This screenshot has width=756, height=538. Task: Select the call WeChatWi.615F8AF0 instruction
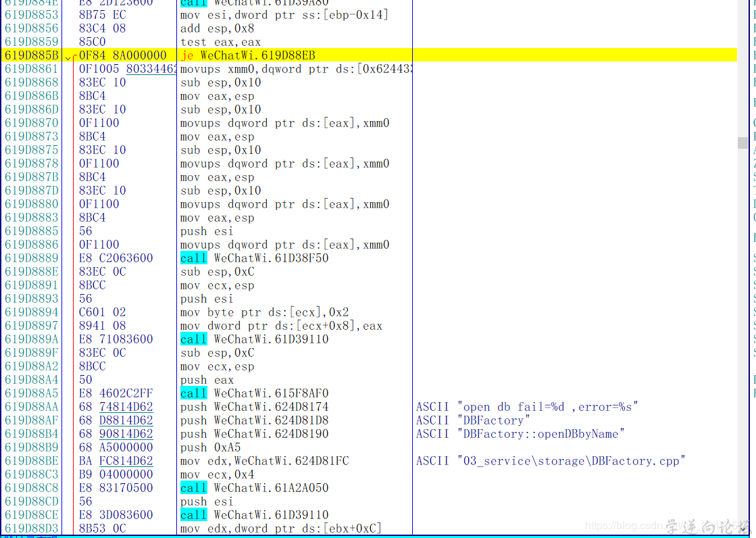[x=254, y=393]
